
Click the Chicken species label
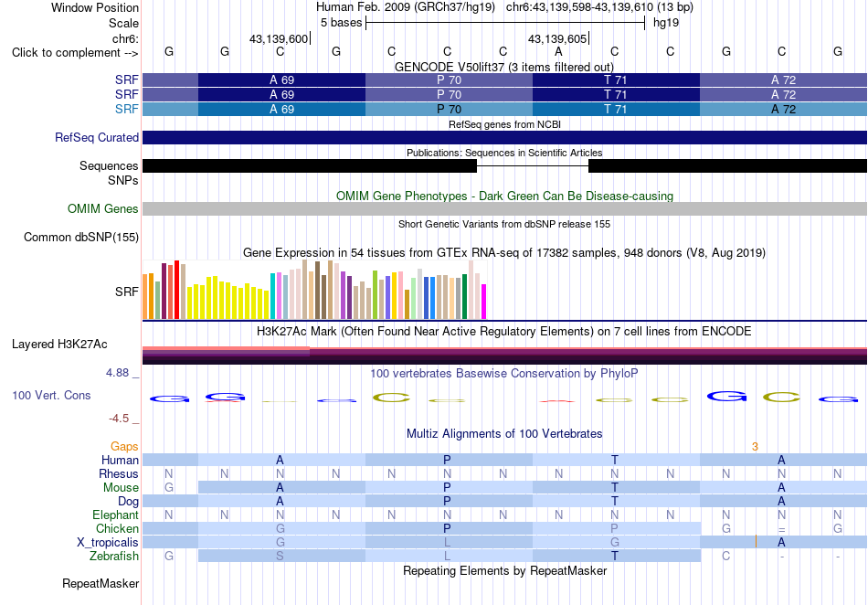(x=117, y=528)
